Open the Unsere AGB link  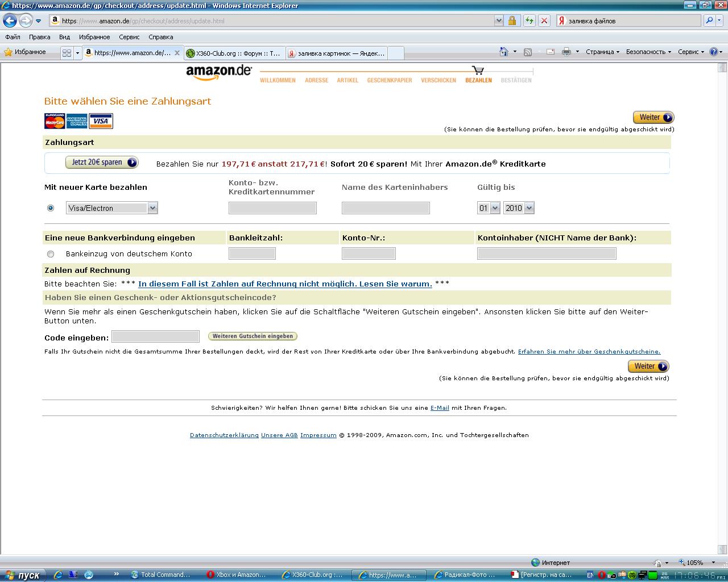(x=279, y=435)
